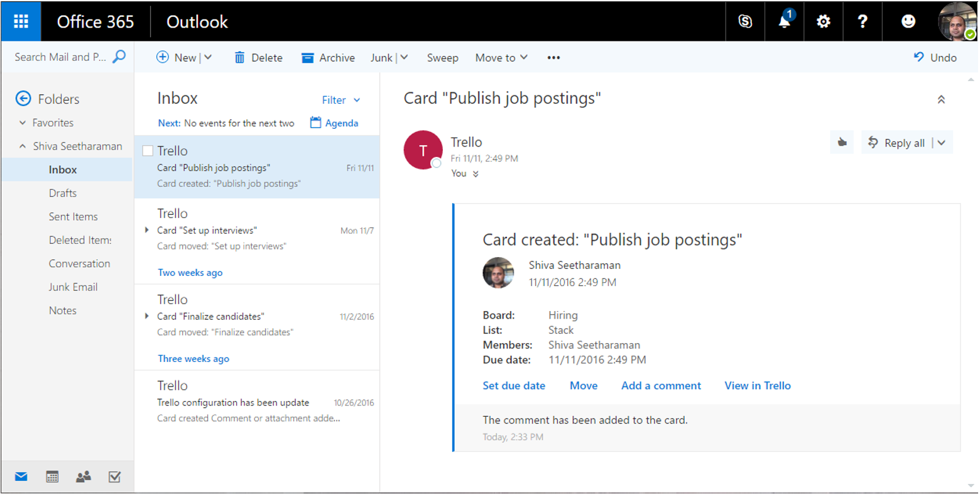This screenshot has width=980, height=494.
Task: Select the Inbox folder
Action: click(x=67, y=170)
